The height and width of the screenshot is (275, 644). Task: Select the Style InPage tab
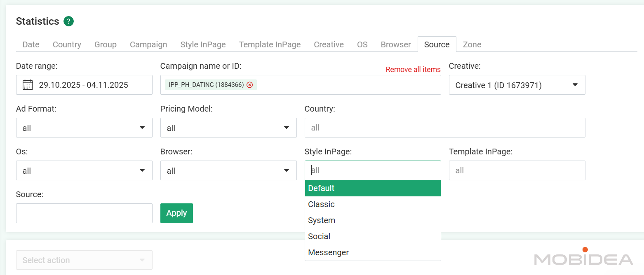pyautogui.click(x=203, y=44)
